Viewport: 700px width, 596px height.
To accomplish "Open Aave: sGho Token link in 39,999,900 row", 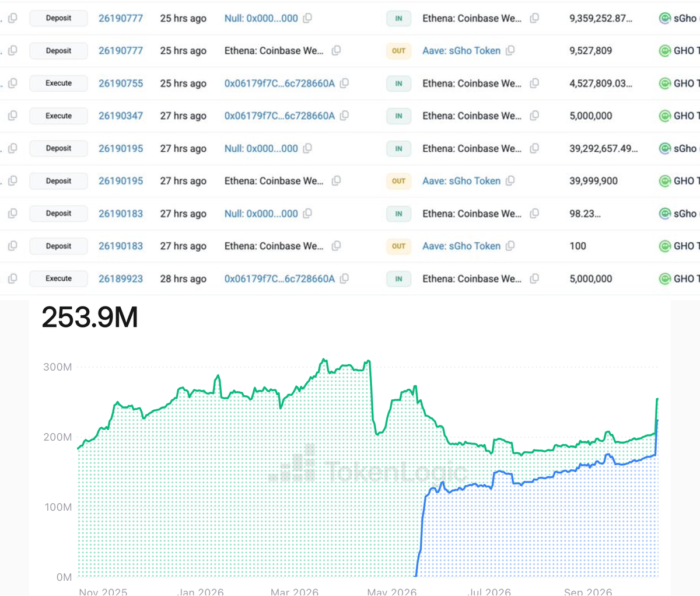I will click(x=461, y=181).
